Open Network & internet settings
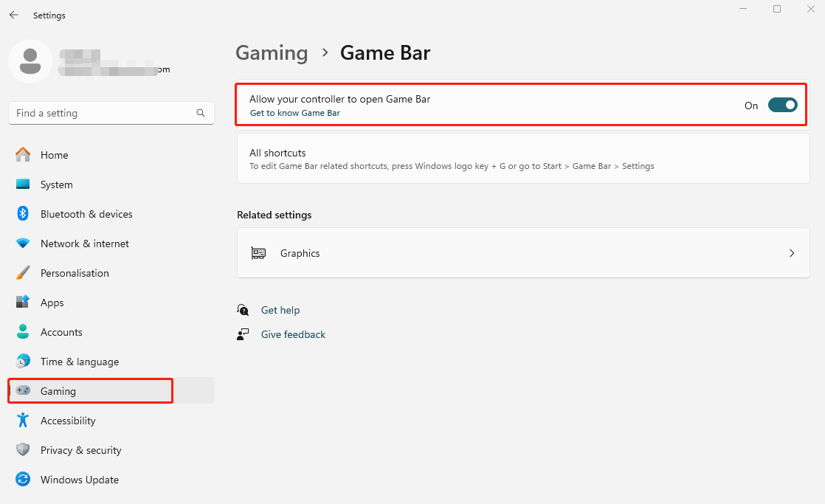This screenshot has width=825, height=504. [111, 243]
